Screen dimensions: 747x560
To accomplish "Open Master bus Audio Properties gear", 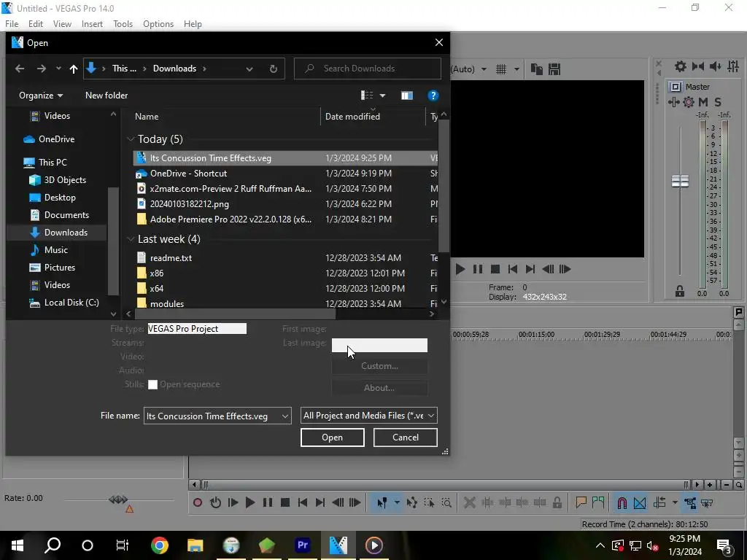I will coord(681,66).
